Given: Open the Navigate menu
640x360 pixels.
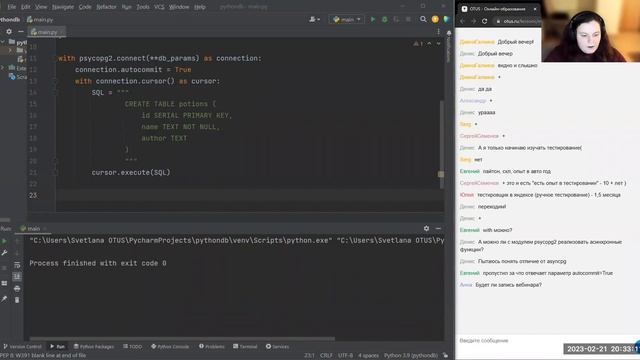Looking at the screenshot, I should pyautogui.click(x=63, y=7).
